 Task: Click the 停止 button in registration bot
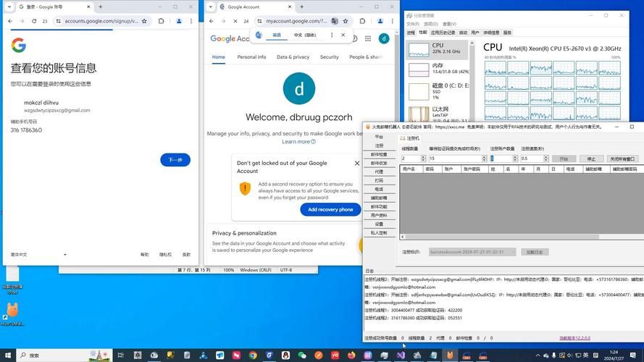click(591, 159)
